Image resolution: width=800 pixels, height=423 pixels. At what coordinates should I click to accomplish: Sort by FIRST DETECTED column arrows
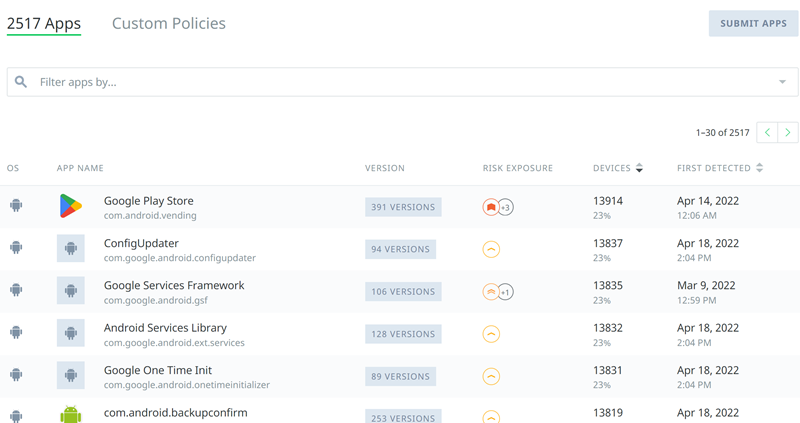(x=759, y=168)
